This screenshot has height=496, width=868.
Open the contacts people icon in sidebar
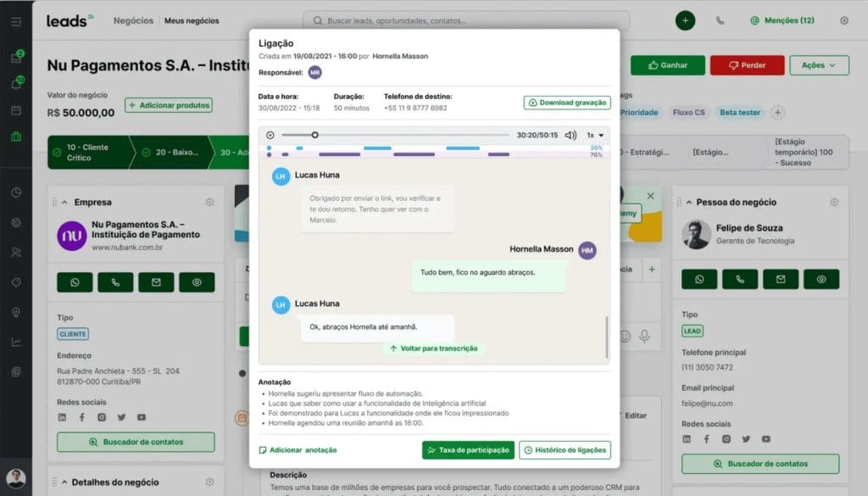[x=16, y=253]
